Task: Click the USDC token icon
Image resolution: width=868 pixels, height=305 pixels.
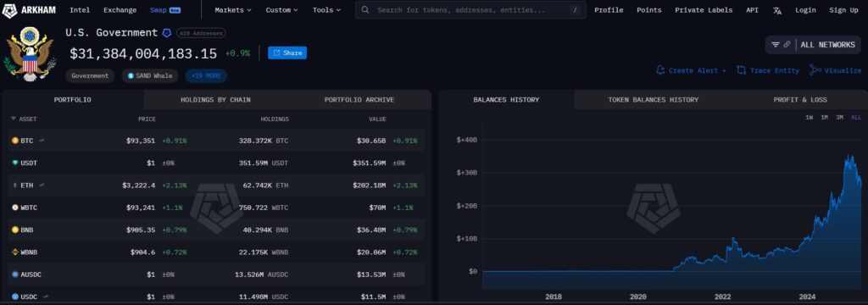Action: pyautogui.click(x=15, y=297)
